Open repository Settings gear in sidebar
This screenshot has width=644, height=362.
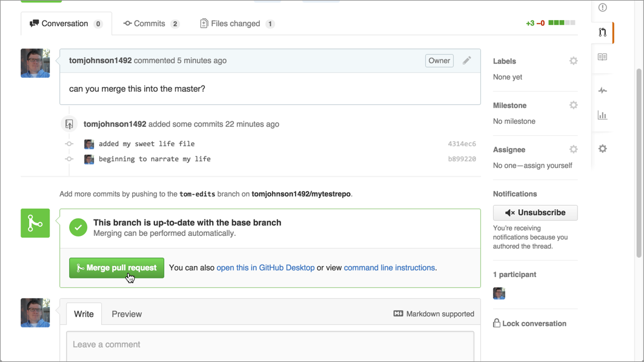pos(602,149)
